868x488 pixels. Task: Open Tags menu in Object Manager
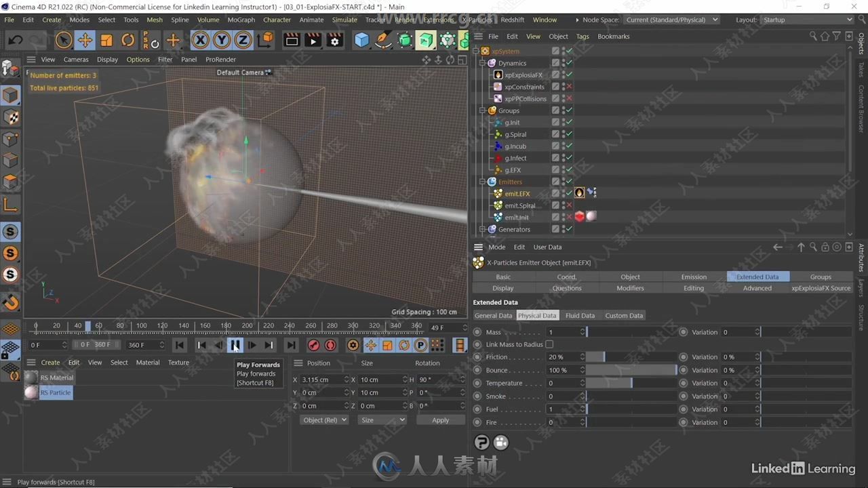coord(583,37)
